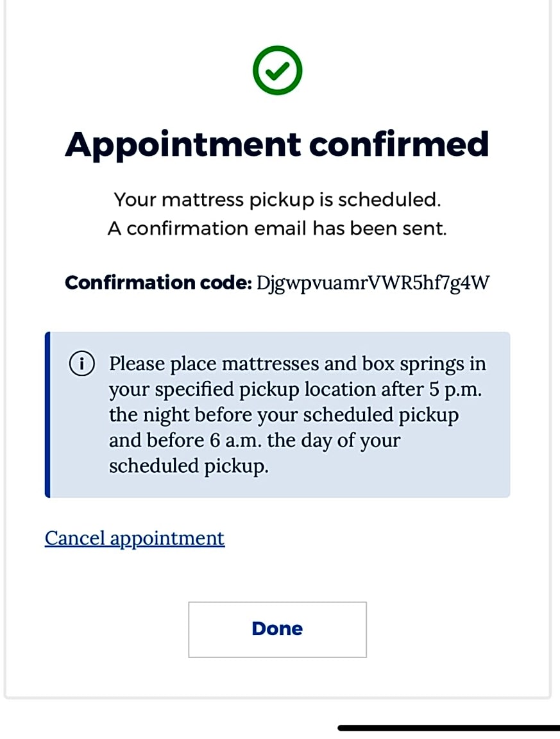
Task: Click the confirmation code value DjgwpvuamrVWR5hf7g4W
Action: coord(373,283)
